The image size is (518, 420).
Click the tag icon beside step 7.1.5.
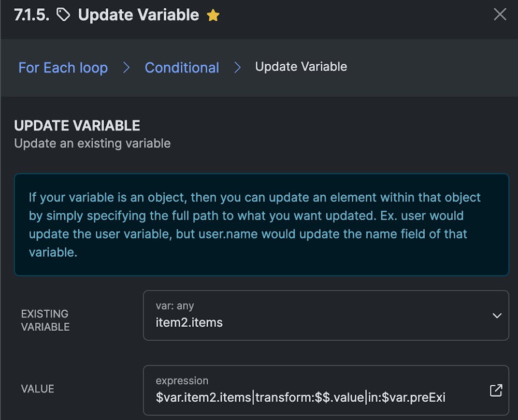click(63, 15)
